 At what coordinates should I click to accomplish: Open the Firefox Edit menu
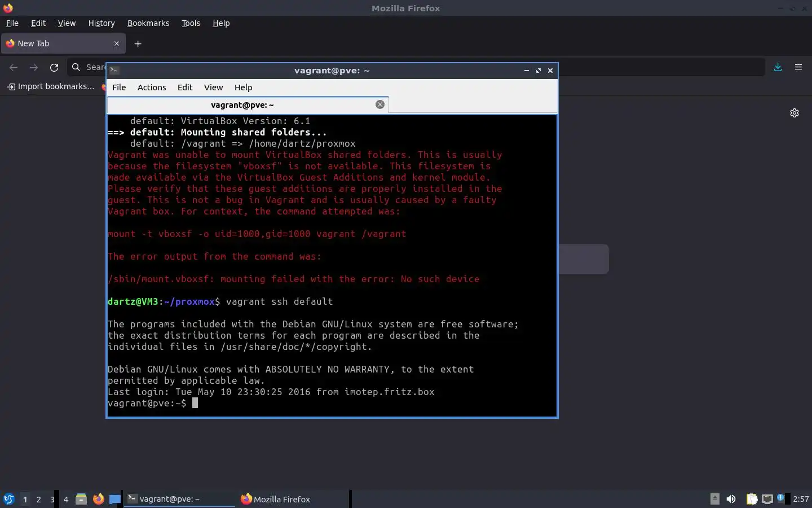[x=38, y=23]
